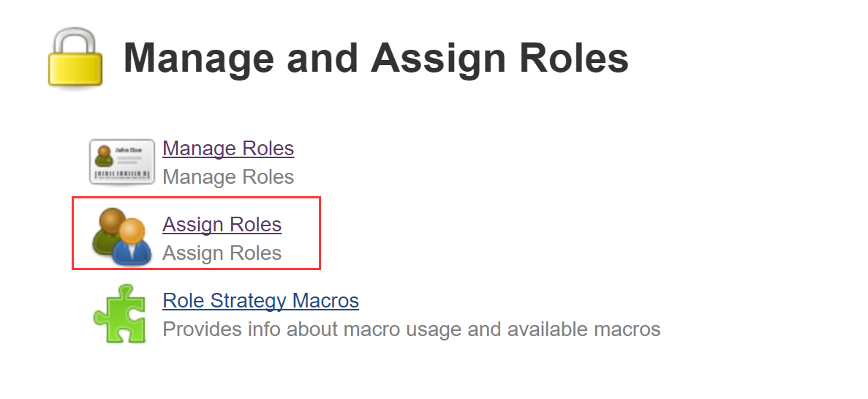Click the silver shackle of the padlock
This screenshot has width=868, height=399.
tap(74, 40)
